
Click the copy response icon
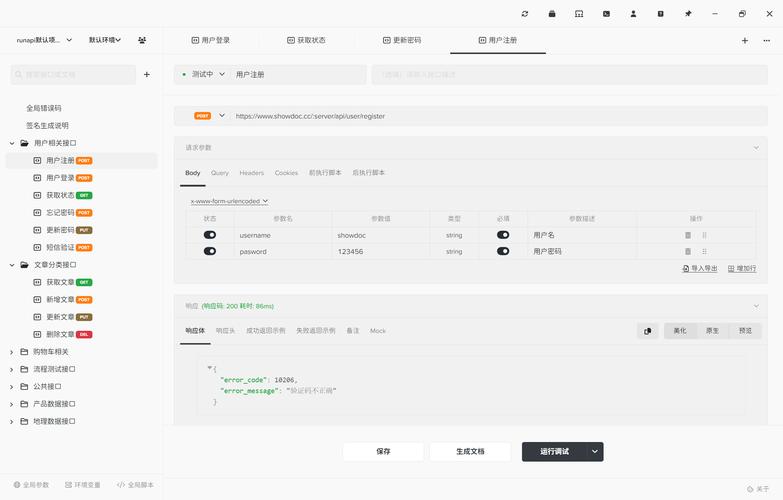(x=648, y=331)
